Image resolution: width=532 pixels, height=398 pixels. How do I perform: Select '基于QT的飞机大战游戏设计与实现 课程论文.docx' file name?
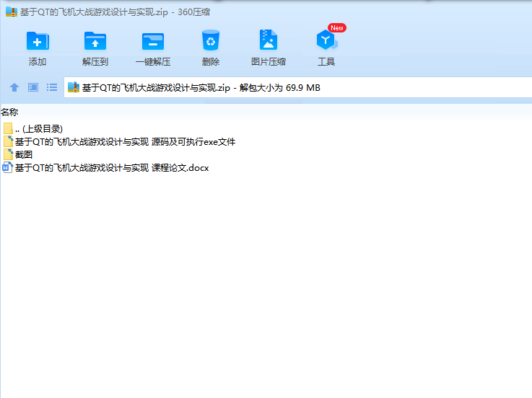112,168
